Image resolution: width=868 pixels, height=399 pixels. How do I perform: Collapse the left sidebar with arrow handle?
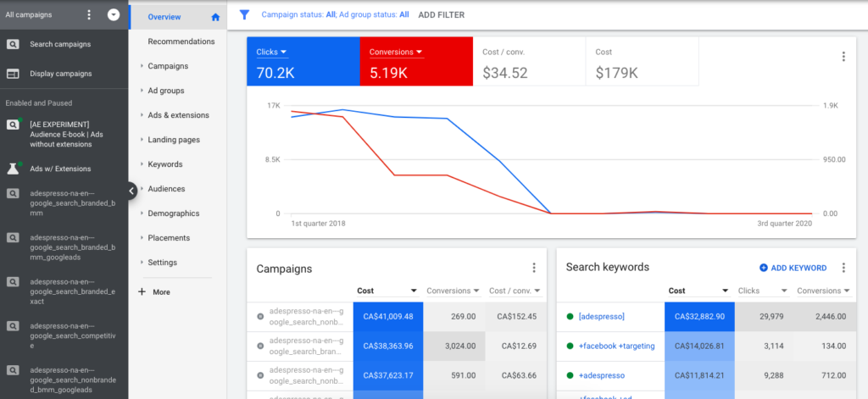pos(131,191)
